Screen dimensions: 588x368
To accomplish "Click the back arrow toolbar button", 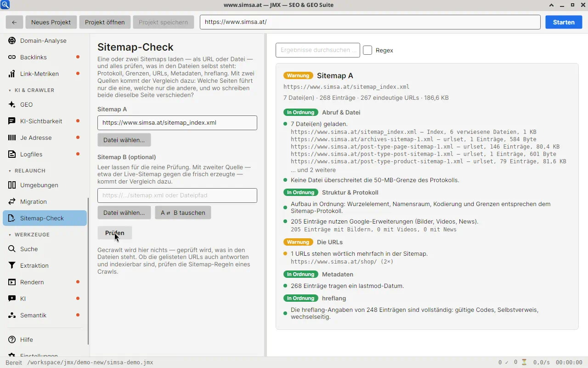I will click(x=14, y=22).
